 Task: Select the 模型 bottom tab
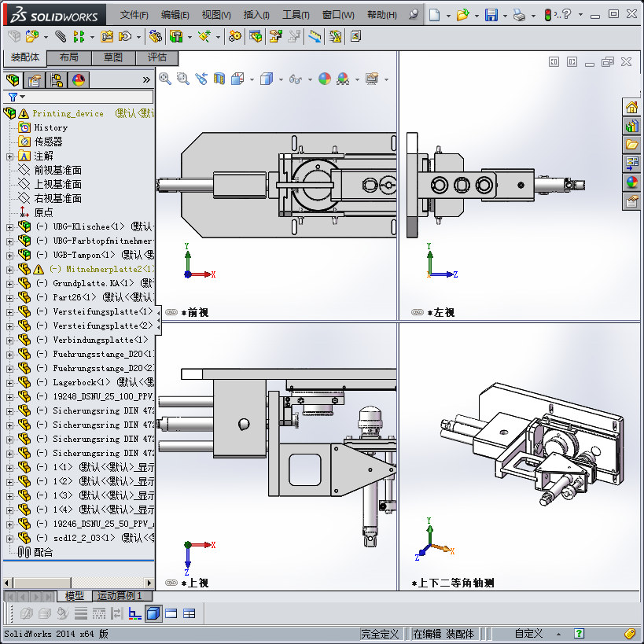(75, 596)
